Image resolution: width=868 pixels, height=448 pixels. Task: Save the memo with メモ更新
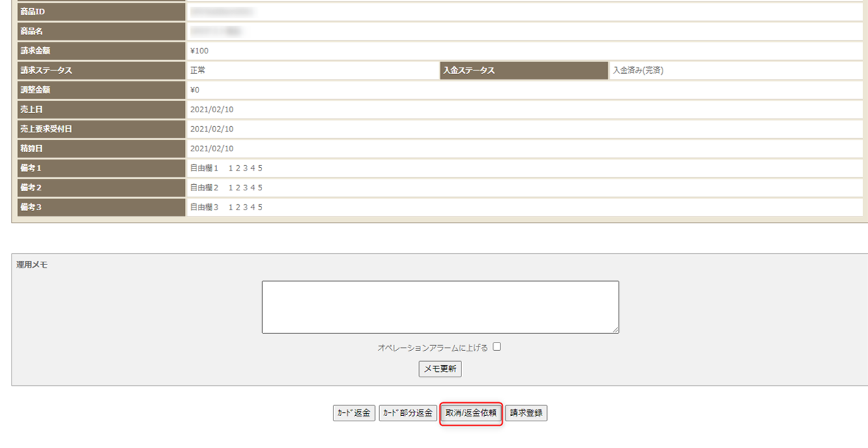click(x=440, y=369)
